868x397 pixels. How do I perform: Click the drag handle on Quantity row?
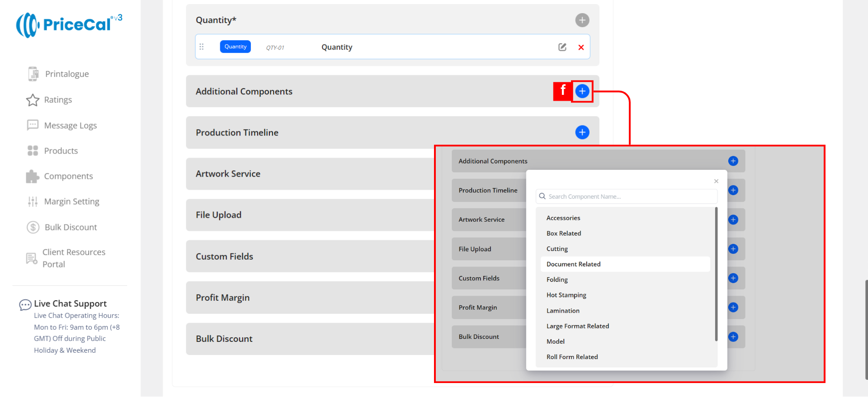point(202,47)
